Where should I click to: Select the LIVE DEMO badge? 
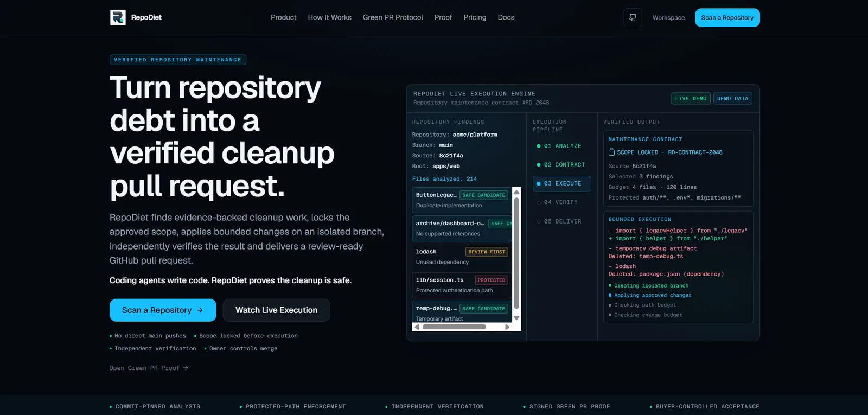coord(691,99)
